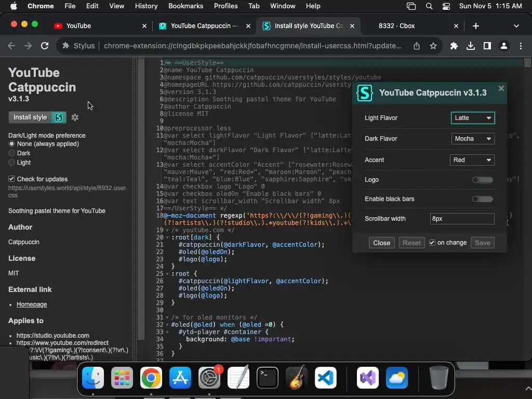Open the share icon in the address bar
The height and width of the screenshot is (399, 532).
[x=417, y=46]
